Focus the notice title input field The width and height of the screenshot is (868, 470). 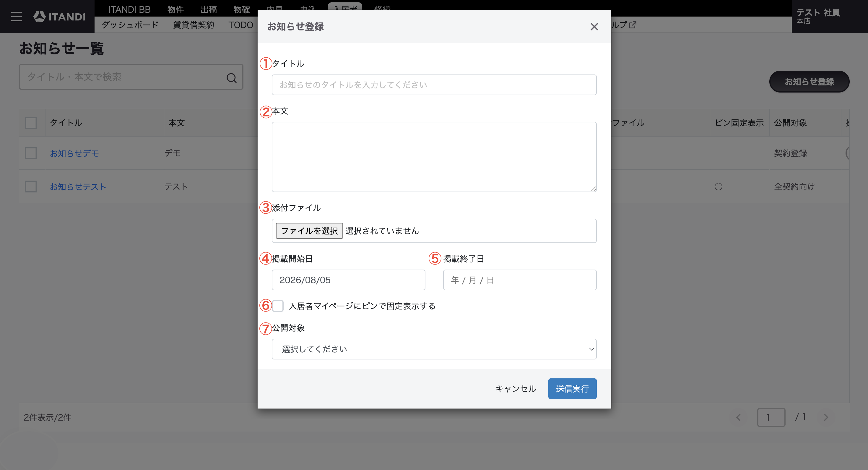pyautogui.click(x=434, y=85)
